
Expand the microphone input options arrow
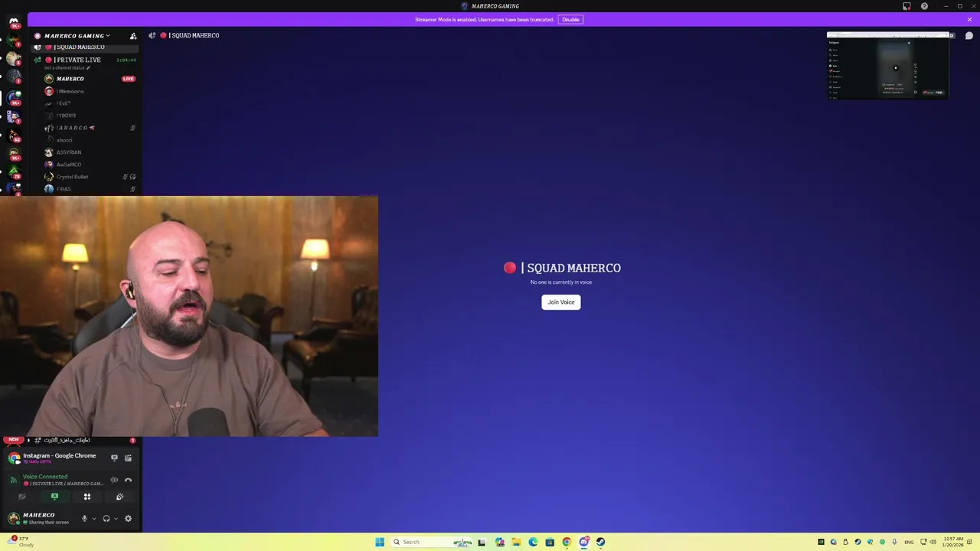pyautogui.click(x=94, y=519)
